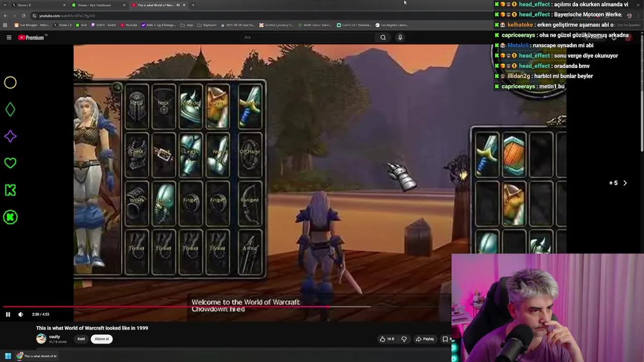The width and height of the screenshot is (644, 362).
Task: Open the vaulty channel name link
Action: (x=54, y=337)
